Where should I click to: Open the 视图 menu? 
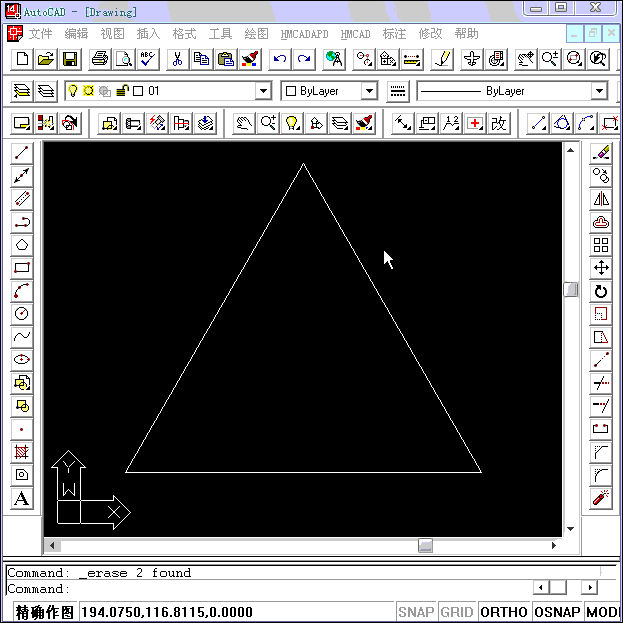tap(112, 34)
